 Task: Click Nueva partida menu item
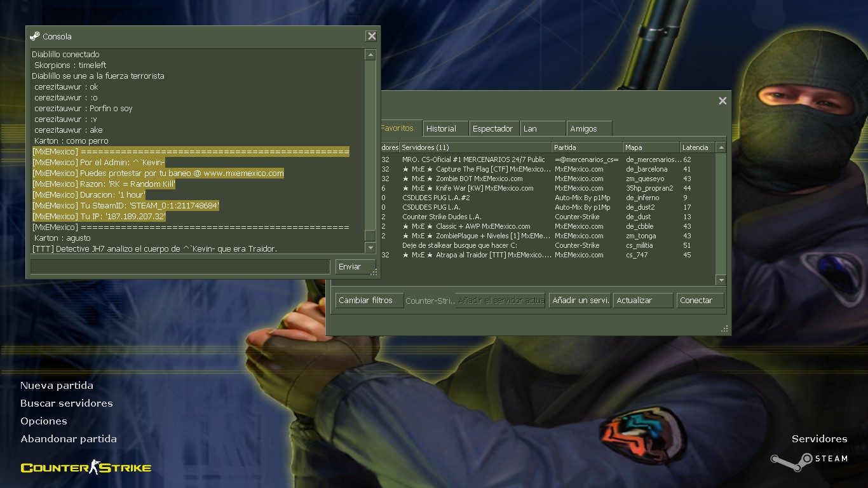tap(57, 386)
